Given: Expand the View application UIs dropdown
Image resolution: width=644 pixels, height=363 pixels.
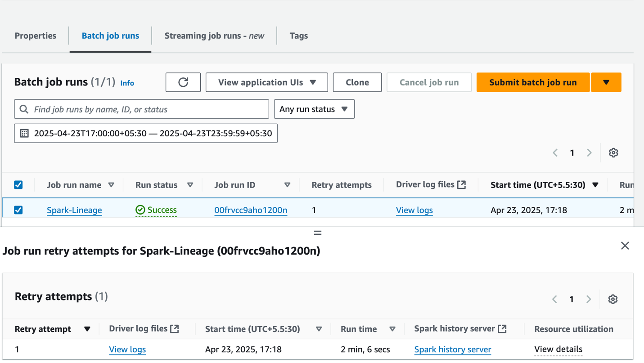Looking at the screenshot, I should (x=266, y=82).
